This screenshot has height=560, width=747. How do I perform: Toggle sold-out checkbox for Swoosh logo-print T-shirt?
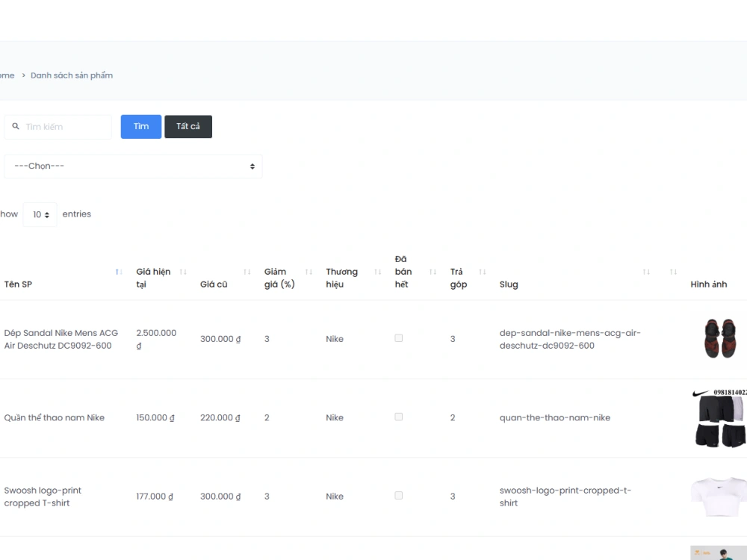pyautogui.click(x=399, y=495)
